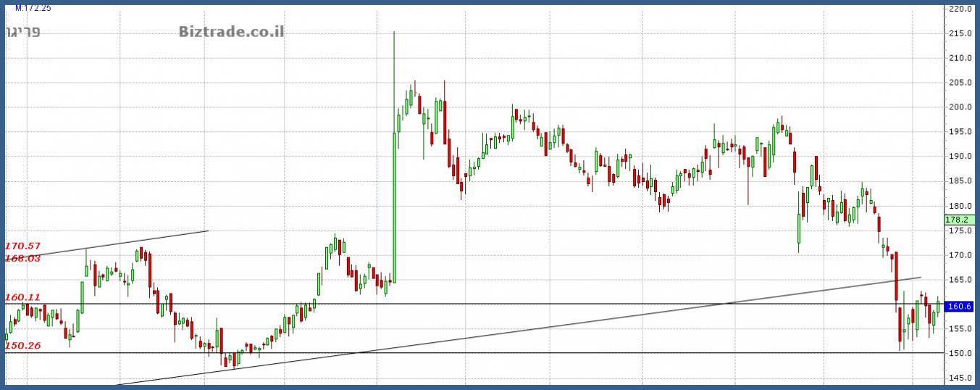Select the blue 160.6 current price tag
Image resolution: width=980 pixels, height=390 pixels.
958,307
